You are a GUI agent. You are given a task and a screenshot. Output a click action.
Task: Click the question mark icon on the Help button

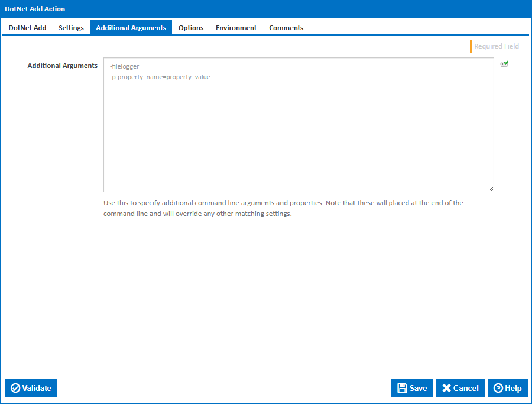point(498,388)
